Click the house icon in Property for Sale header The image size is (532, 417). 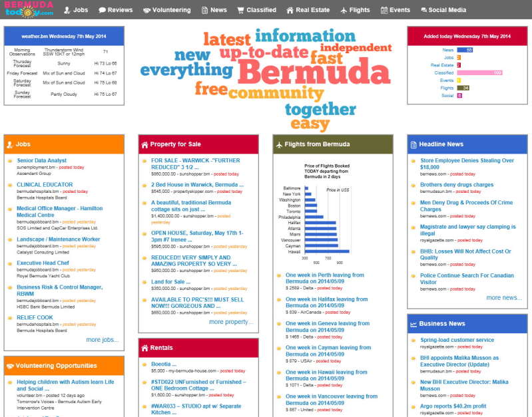[x=144, y=145]
